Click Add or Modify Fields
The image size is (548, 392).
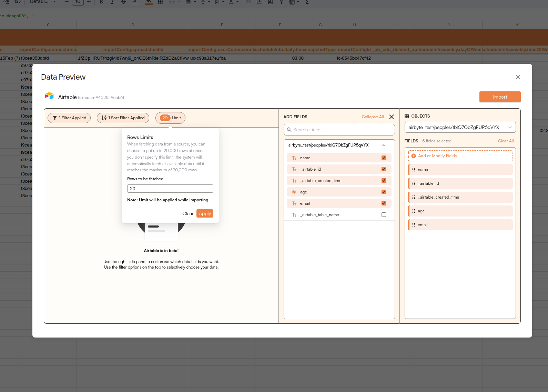tap(460, 156)
